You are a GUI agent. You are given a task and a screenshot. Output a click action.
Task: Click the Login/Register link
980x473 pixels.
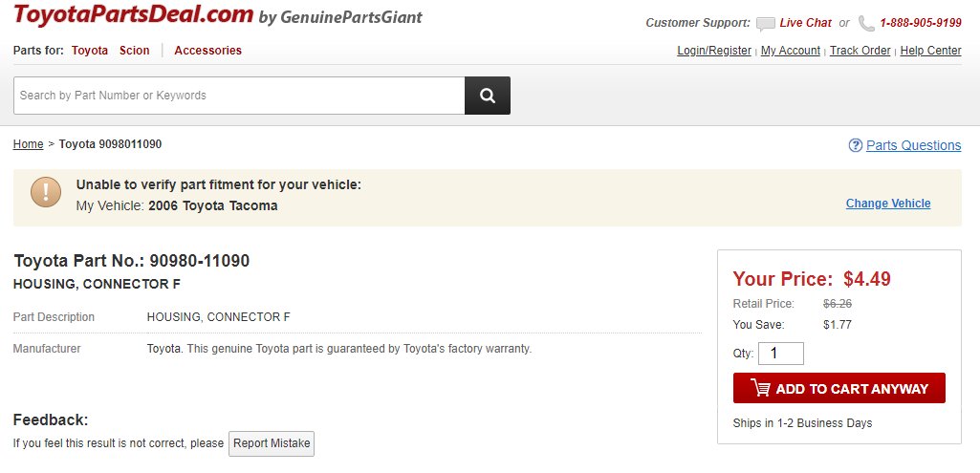click(714, 51)
